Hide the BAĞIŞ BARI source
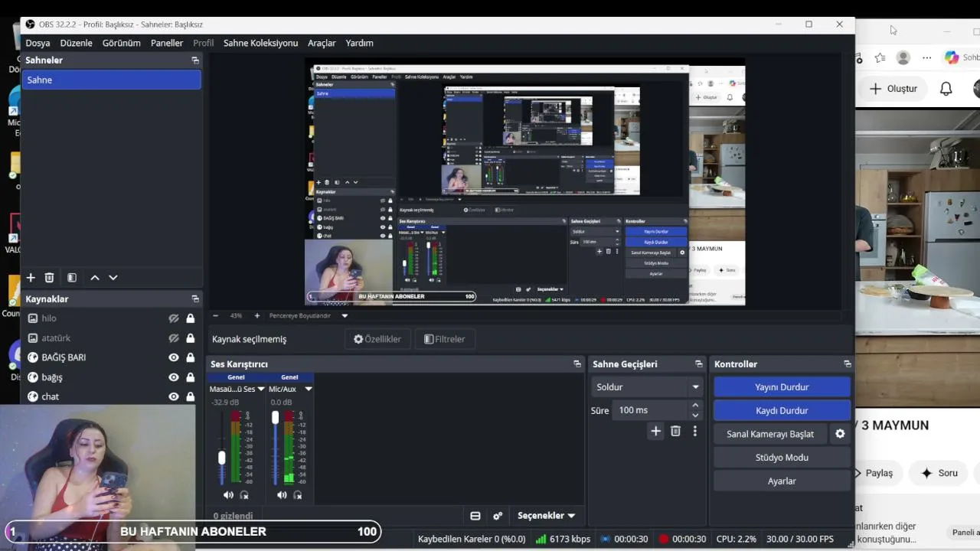This screenshot has height=551, width=980. point(174,357)
